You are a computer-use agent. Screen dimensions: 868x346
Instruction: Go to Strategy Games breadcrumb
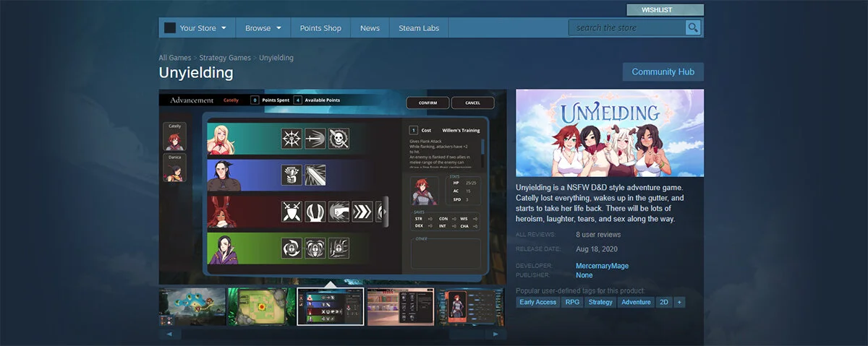[x=225, y=58]
